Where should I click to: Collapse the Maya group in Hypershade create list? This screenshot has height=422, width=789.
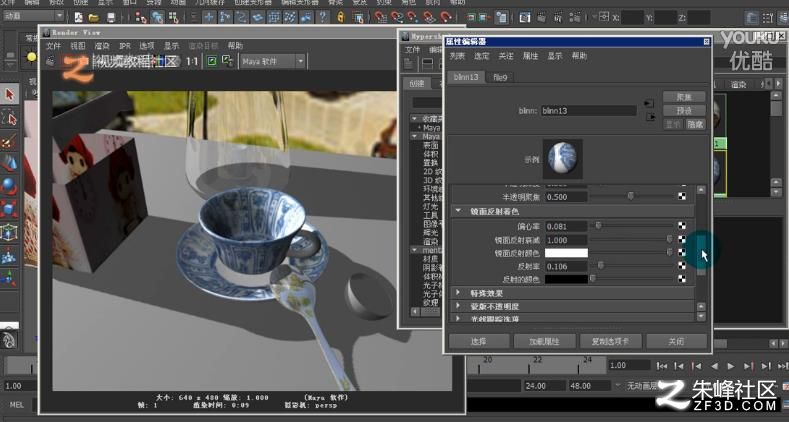click(x=415, y=136)
